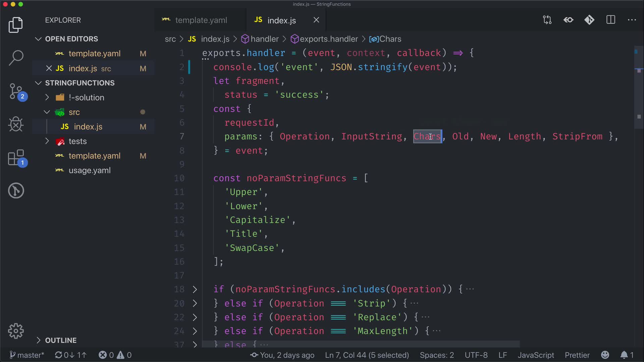The width and height of the screenshot is (644, 362).
Task: Open the More Actions ellipsis menu
Action: pyautogui.click(x=632, y=20)
